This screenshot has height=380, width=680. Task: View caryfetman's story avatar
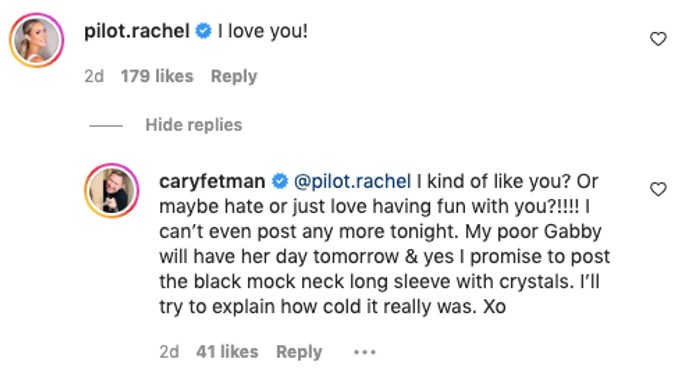click(x=112, y=190)
